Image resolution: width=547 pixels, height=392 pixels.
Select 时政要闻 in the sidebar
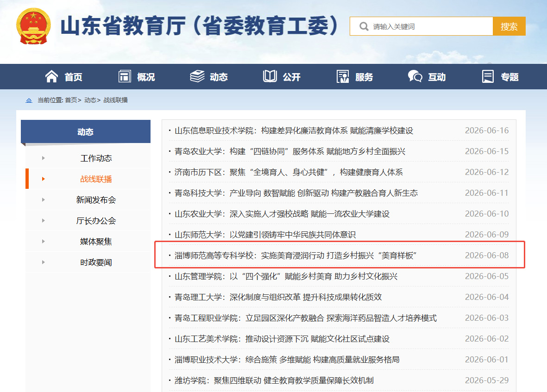(96, 262)
